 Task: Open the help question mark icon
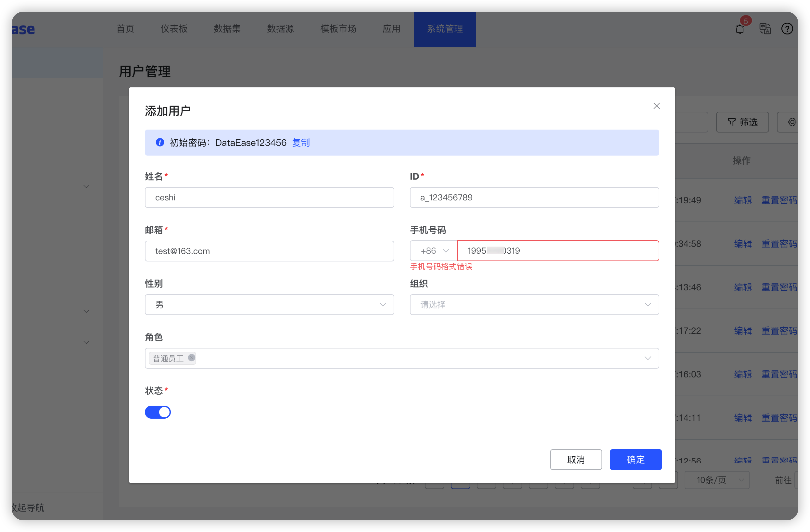click(x=787, y=29)
